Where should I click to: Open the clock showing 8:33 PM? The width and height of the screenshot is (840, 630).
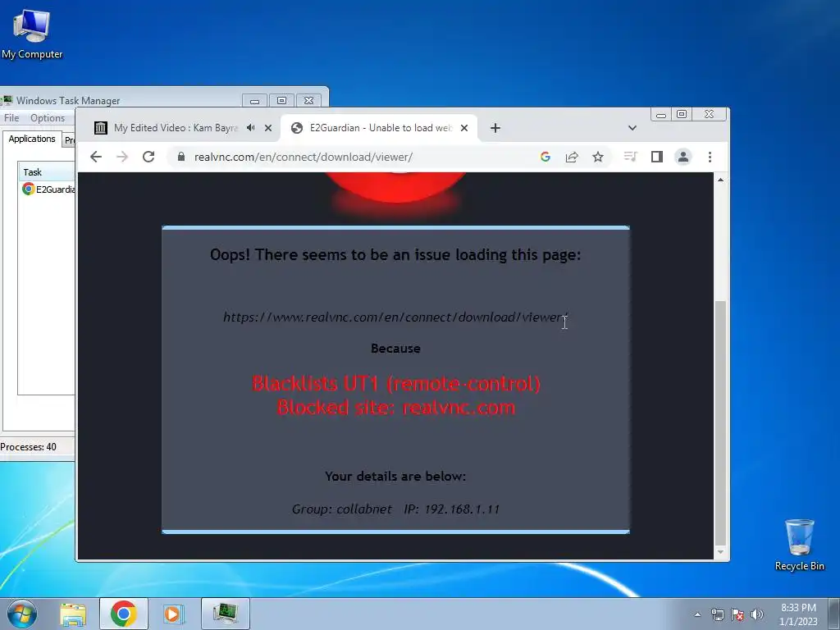click(798, 614)
